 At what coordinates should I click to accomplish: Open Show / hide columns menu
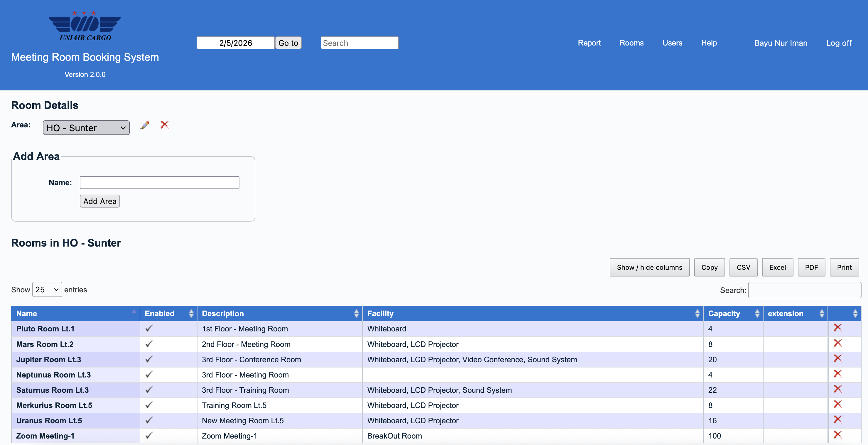pos(649,267)
